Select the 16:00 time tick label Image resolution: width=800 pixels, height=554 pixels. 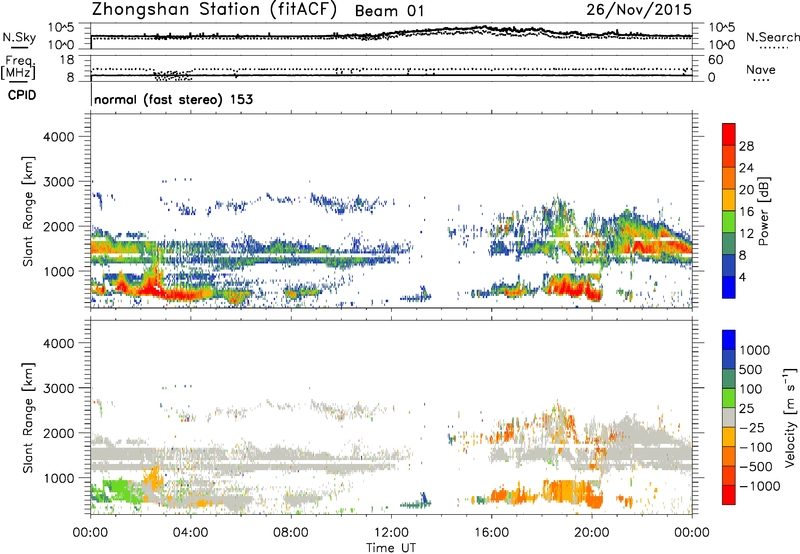click(x=491, y=533)
